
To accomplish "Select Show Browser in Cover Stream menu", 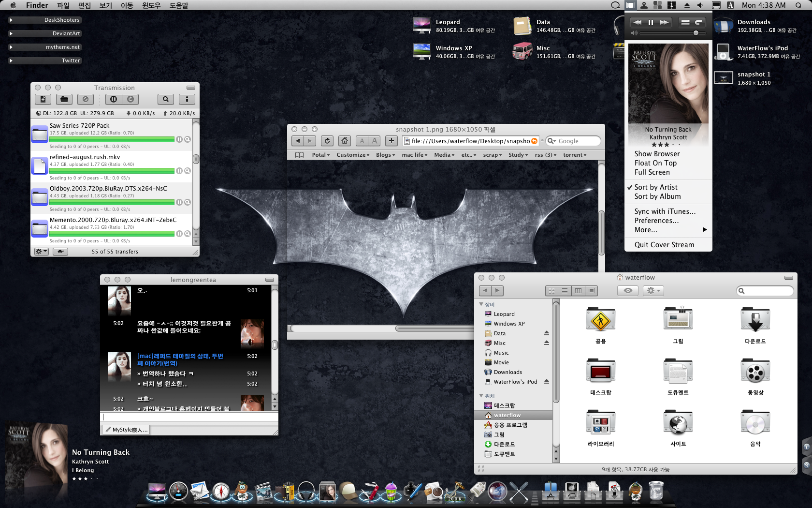I will 668,154.
